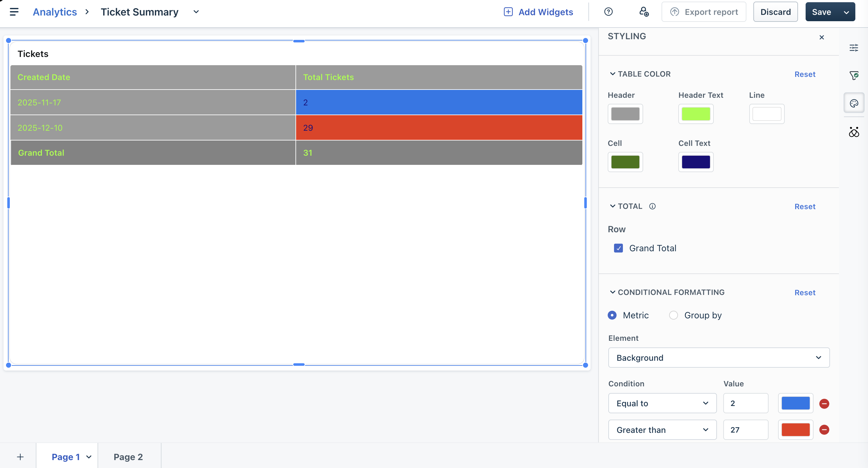
Task: Click the help question mark icon
Action: [608, 12]
